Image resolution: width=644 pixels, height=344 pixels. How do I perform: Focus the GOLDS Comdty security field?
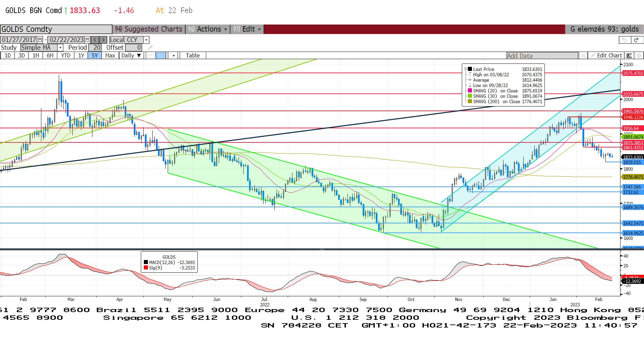pyautogui.click(x=56, y=29)
